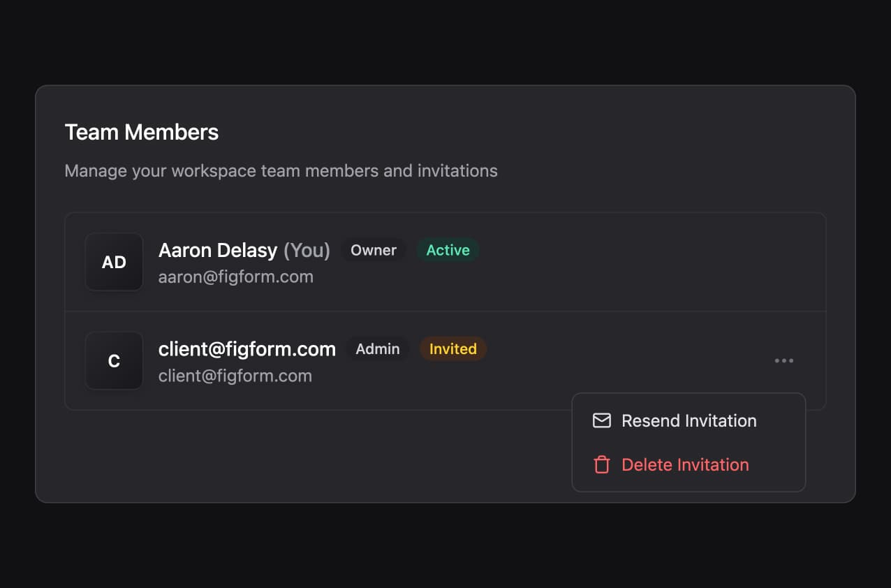
Task: Select the Owner role badge next to Aaron Delasy
Action: pyautogui.click(x=373, y=250)
